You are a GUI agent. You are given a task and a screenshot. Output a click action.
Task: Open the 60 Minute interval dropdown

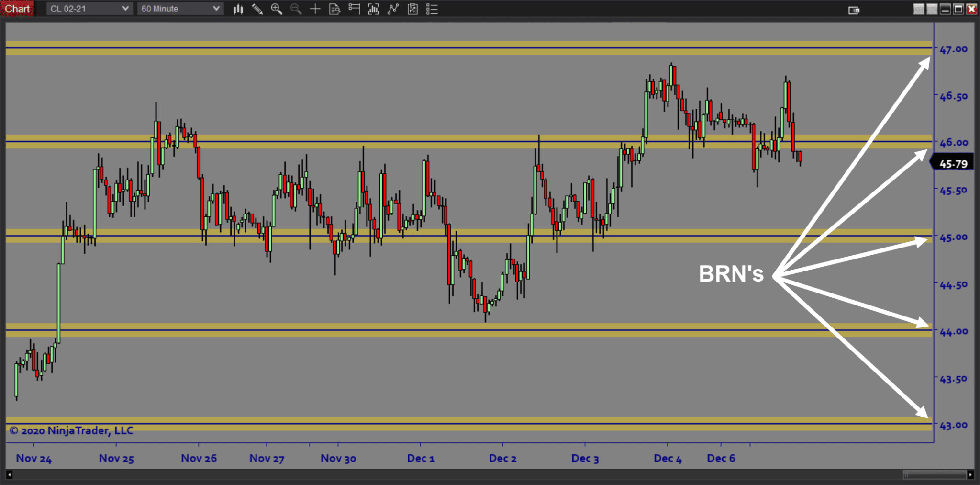[x=180, y=9]
